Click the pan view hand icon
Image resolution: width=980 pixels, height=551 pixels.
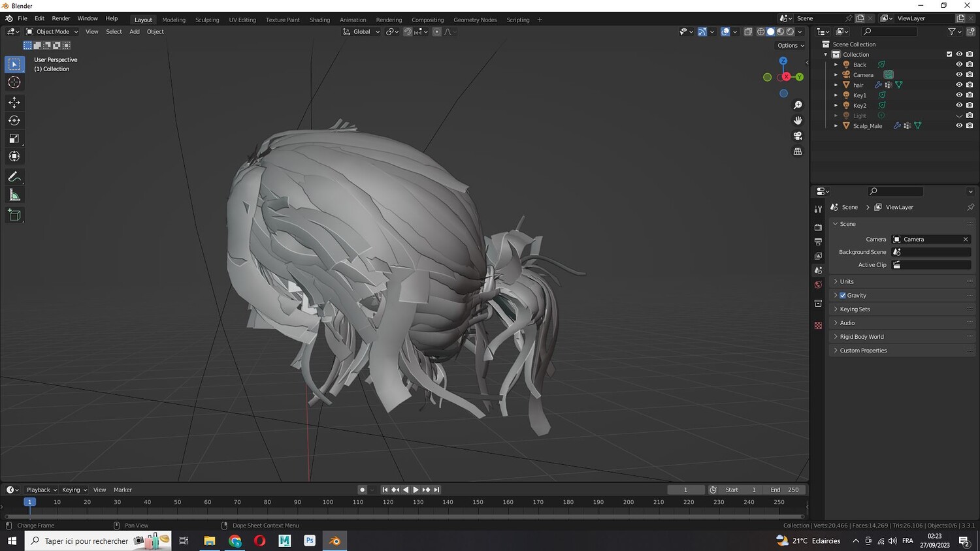798,120
